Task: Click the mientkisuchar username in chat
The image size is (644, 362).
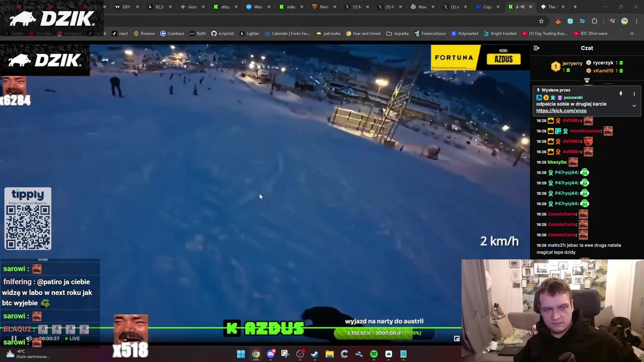Action: click(x=585, y=131)
